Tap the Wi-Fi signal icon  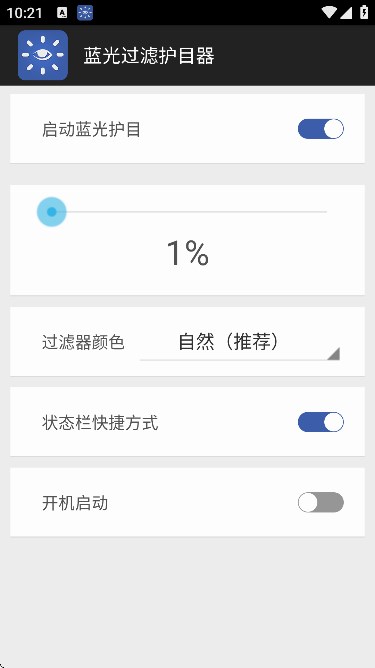[329, 13]
